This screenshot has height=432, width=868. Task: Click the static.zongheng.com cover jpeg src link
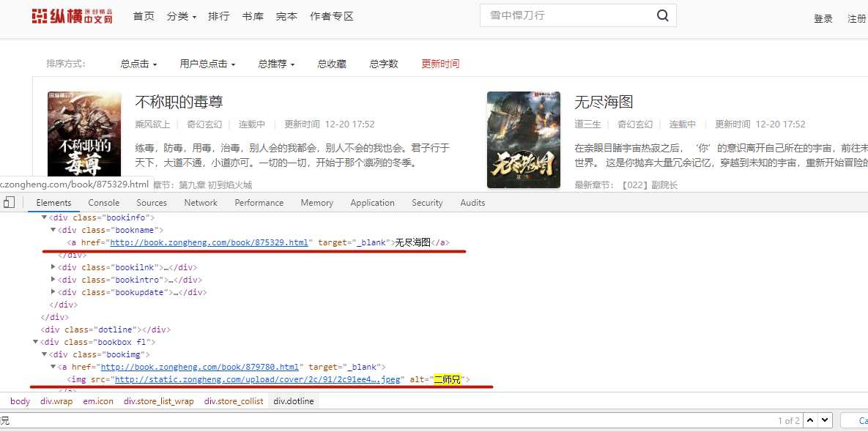(x=257, y=379)
